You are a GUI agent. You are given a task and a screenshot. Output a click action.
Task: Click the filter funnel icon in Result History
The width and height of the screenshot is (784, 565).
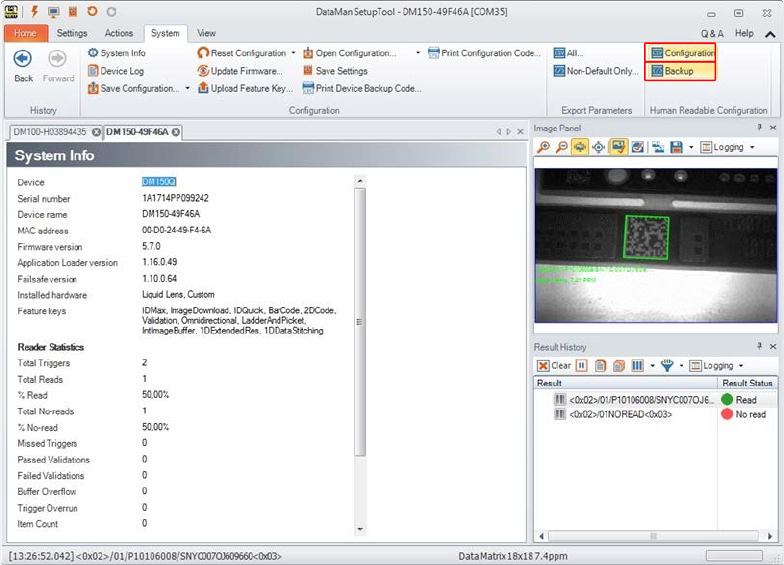tap(667, 366)
